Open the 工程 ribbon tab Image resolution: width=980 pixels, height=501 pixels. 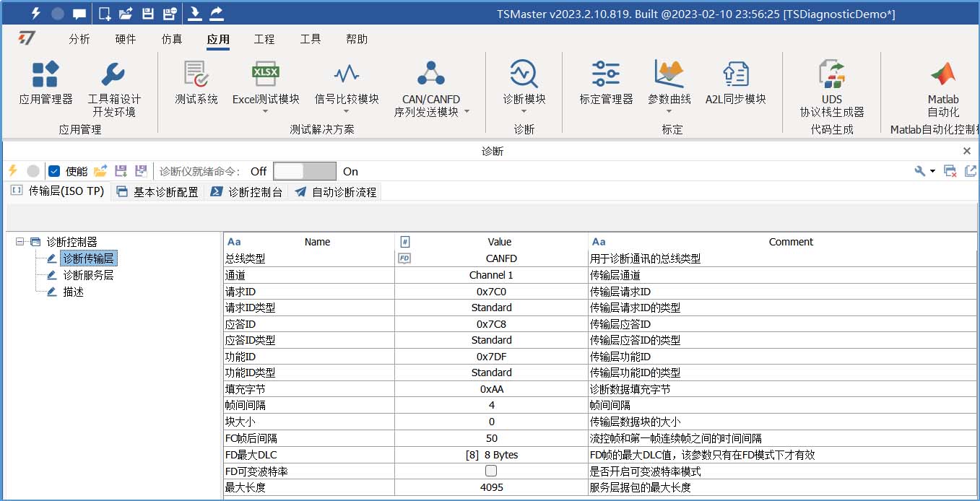tap(264, 39)
